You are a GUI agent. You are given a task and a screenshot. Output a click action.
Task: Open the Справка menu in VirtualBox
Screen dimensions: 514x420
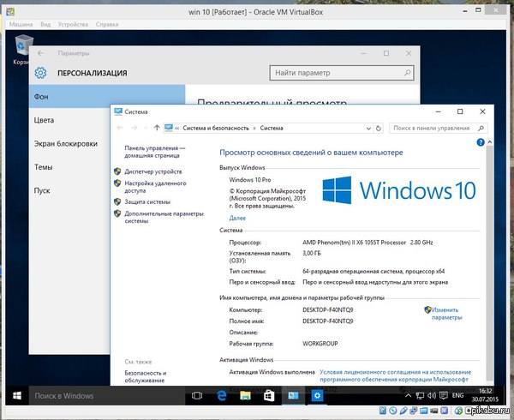coord(107,24)
